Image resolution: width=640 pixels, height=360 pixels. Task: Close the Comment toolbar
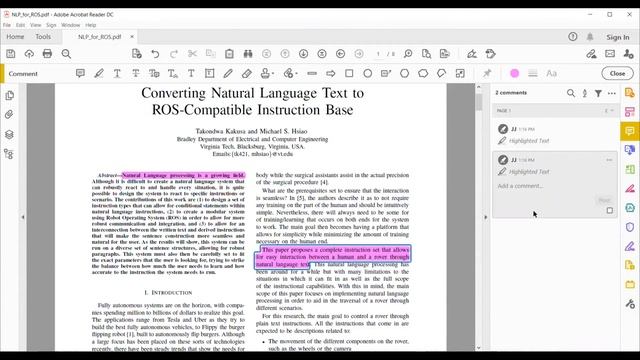(617, 73)
